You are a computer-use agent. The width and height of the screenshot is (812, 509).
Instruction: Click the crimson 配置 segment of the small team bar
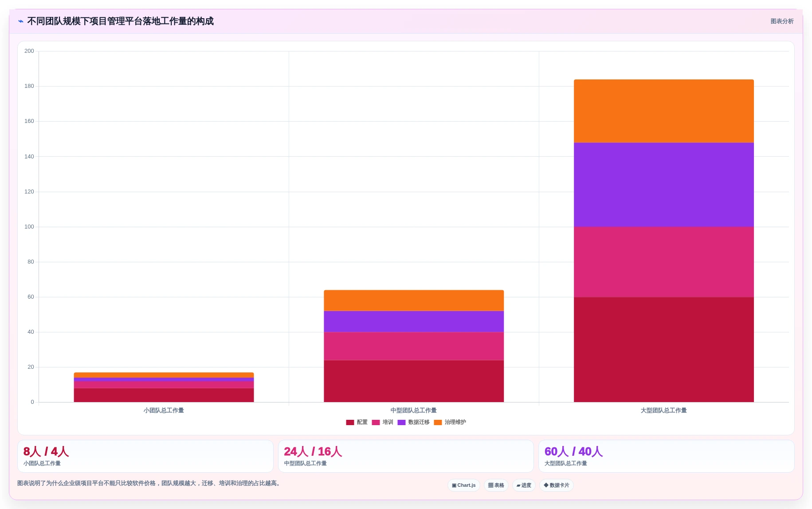coord(164,395)
